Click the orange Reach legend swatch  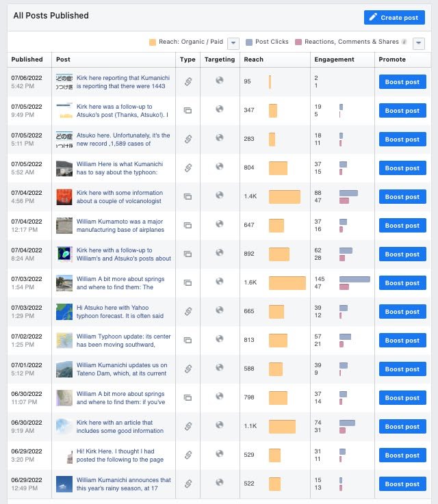tap(153, 42)
